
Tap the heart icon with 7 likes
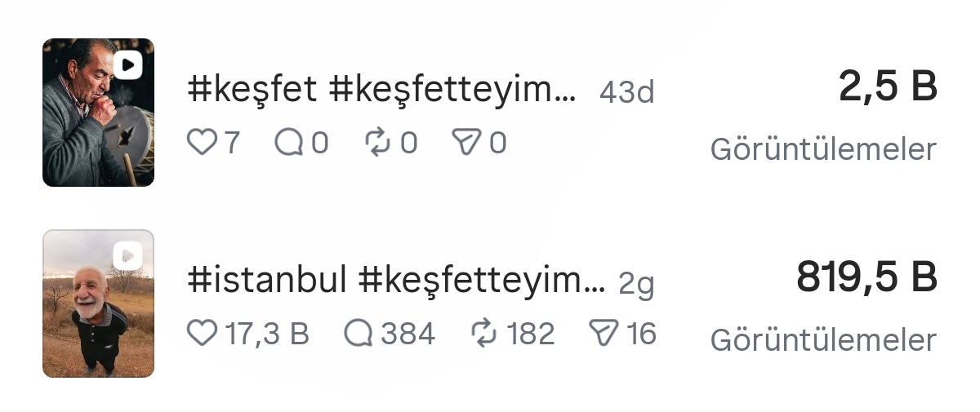coord(201,143)
